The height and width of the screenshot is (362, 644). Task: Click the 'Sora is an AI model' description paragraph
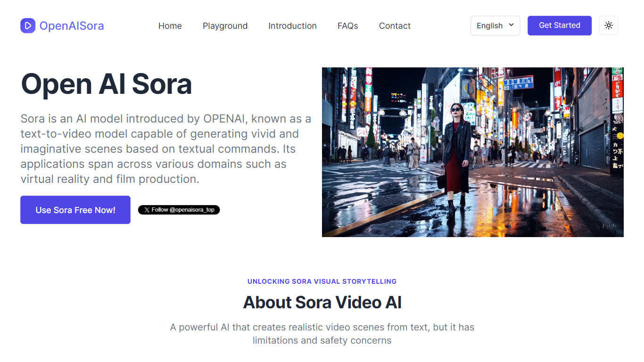(x=166, y=149)
